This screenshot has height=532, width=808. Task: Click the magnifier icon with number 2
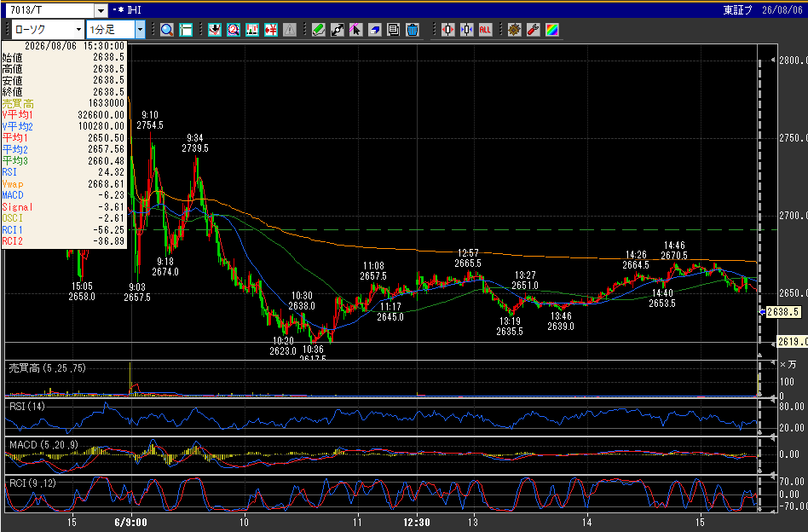tap(233, 30)
